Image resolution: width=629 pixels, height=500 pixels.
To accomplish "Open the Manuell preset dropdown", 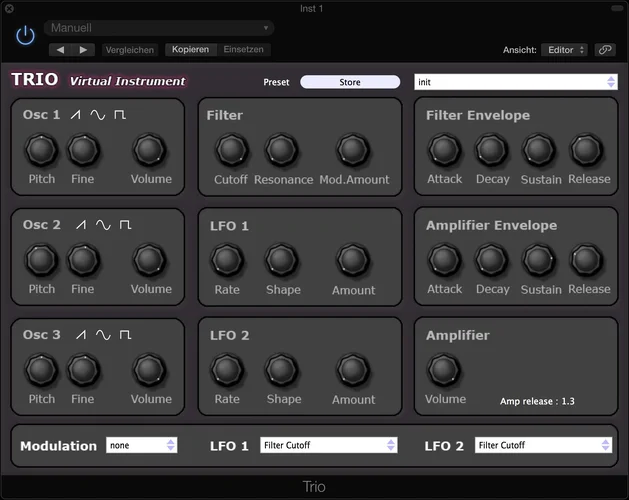I will click(x=159, y=28).
